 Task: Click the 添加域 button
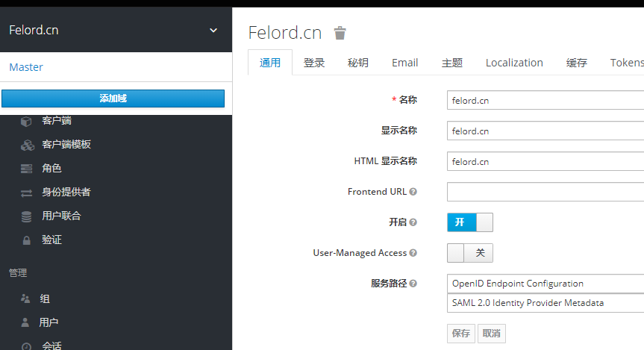pos(113,99)
